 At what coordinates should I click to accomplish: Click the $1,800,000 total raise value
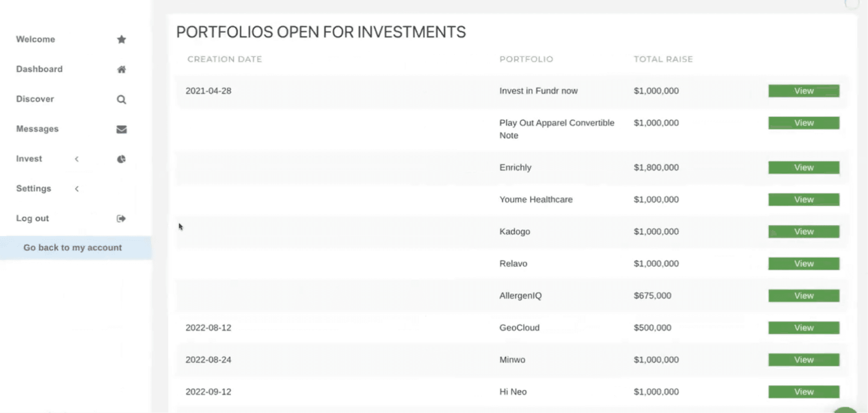click(656, 167)
